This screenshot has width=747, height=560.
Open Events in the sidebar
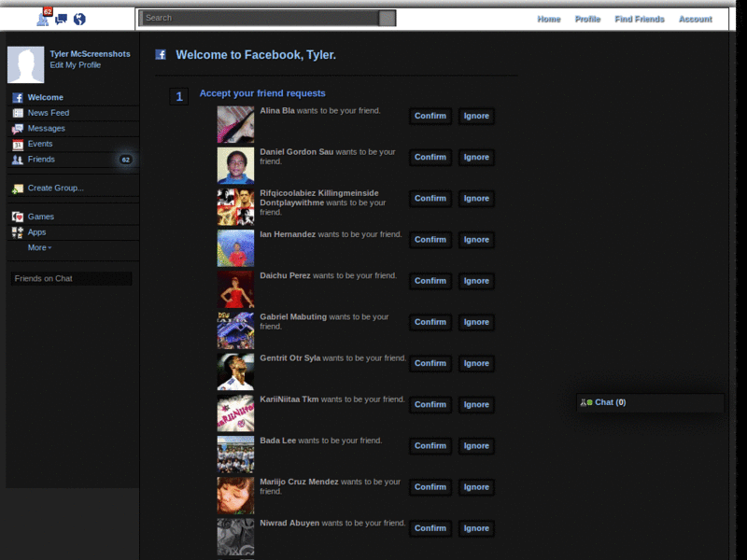40,144
